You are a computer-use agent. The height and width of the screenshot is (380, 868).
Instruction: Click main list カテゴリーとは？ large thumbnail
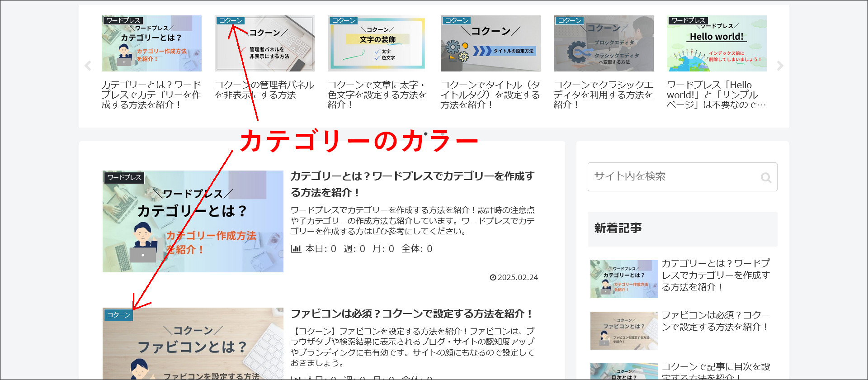pyautogui.click(x=193, y=221)
